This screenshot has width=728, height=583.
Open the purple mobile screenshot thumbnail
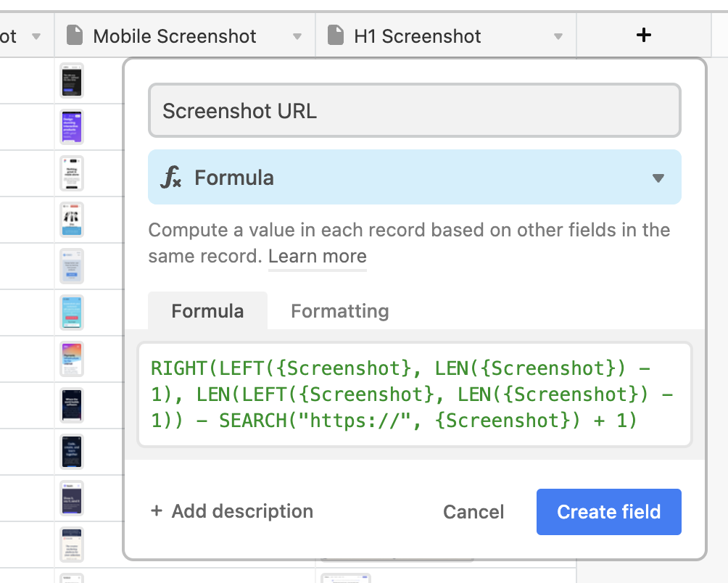(71, 127)
